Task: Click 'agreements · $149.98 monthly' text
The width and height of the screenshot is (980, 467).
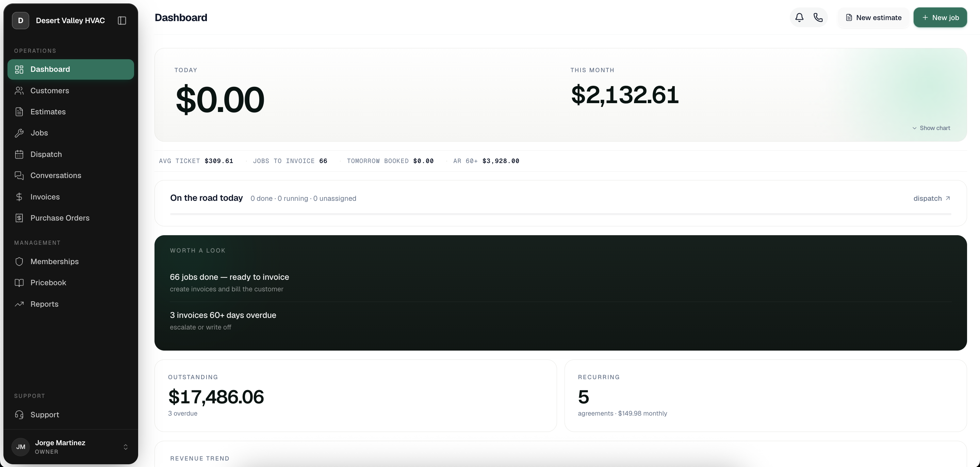Action: (x=622, y=413)
